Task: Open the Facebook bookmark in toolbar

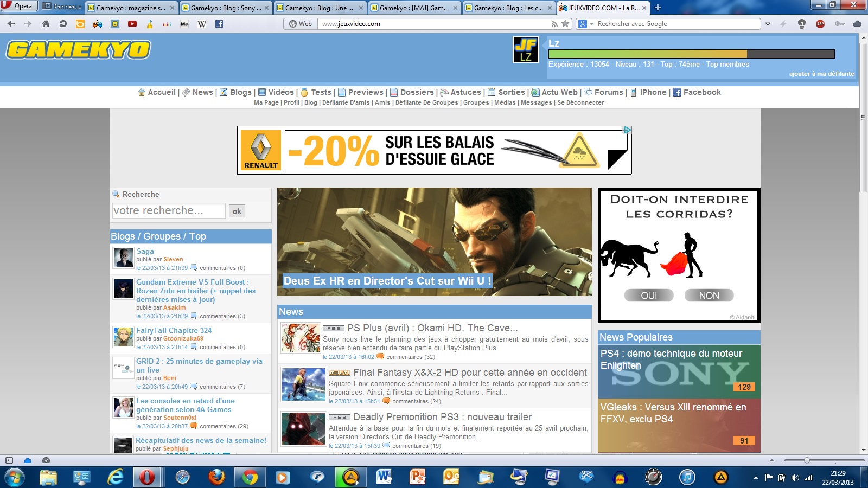Action: click(219, 24)
